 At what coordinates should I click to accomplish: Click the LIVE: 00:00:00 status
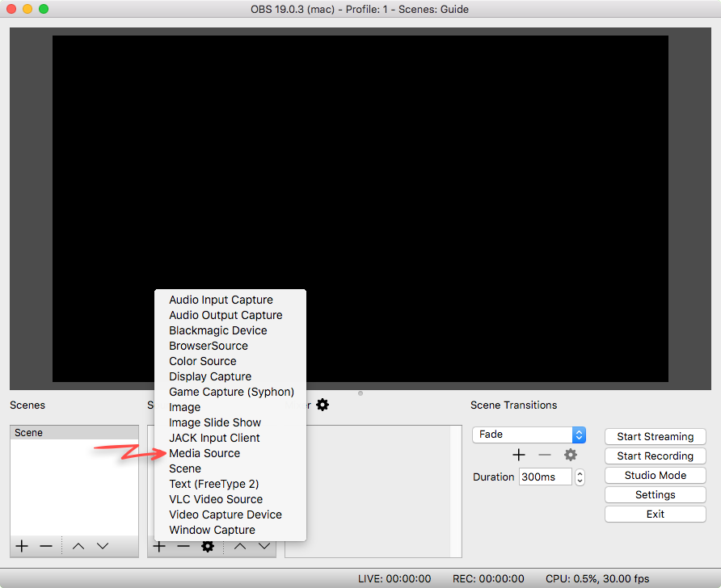tap(394, 578)
